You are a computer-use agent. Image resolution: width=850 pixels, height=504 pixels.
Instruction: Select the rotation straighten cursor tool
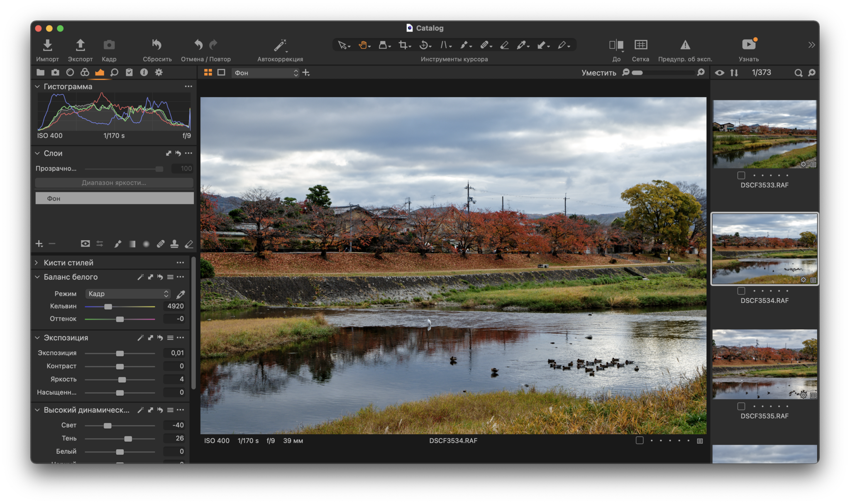click(425, 45)
